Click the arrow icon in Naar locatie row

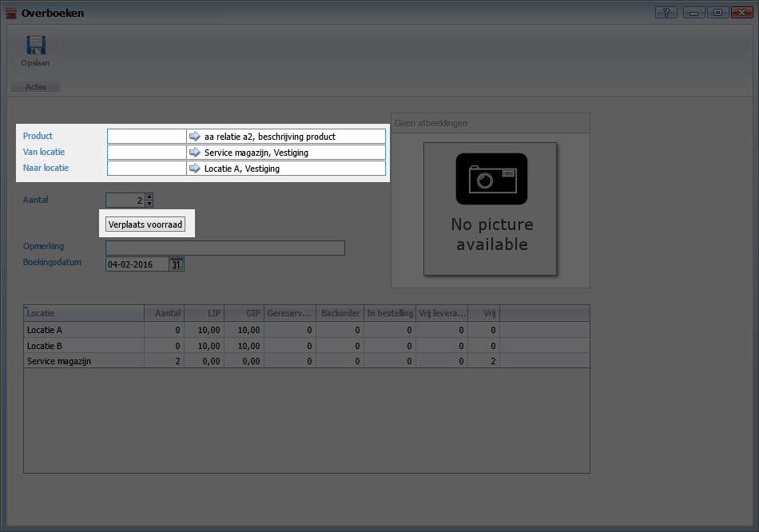click(x=195, y=169)
